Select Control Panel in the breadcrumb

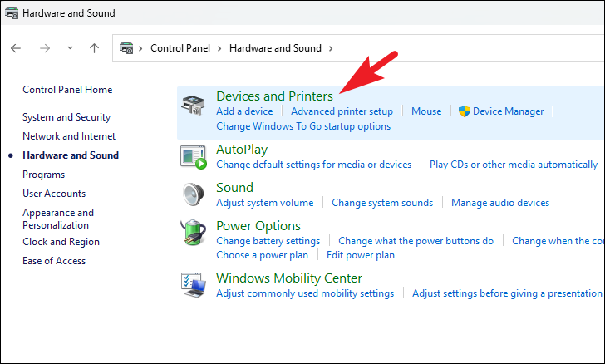180,48
